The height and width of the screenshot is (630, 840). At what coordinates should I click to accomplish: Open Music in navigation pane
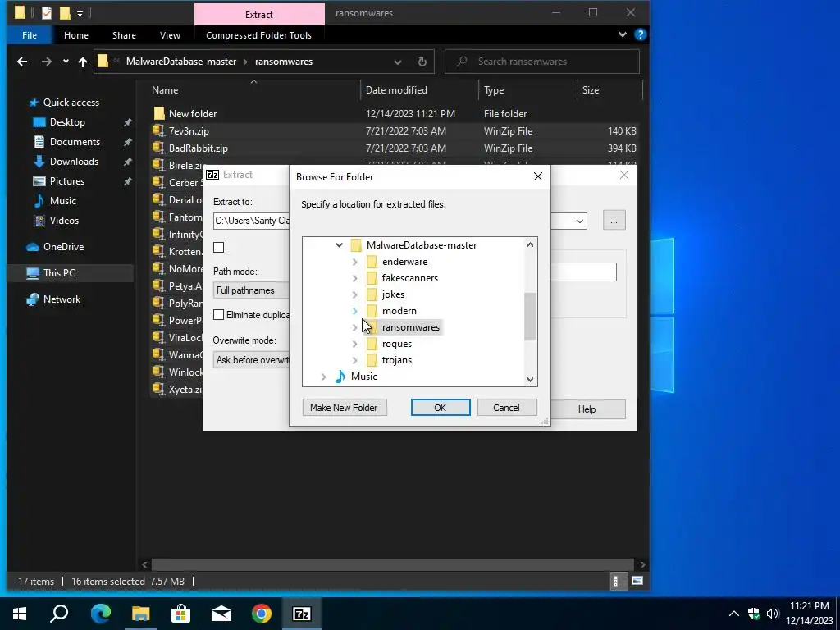pyautogui.click(x=62, y=201)
